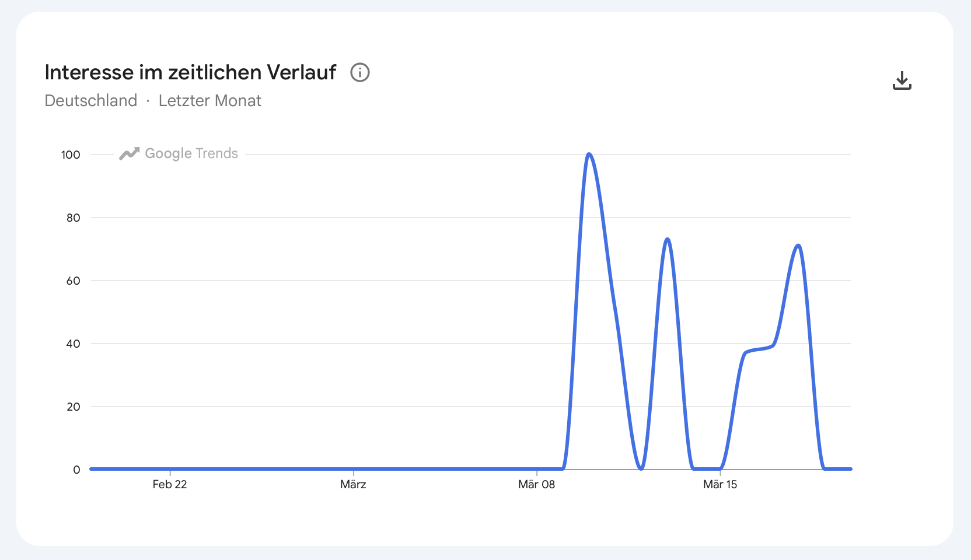Select the trending-line glyph in the watermark

130,153
